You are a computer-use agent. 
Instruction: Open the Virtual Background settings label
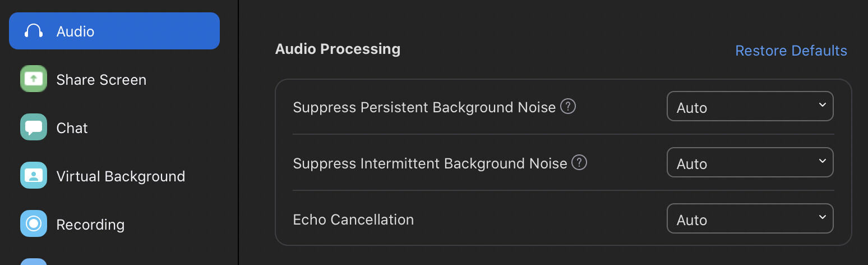point(121,176)
